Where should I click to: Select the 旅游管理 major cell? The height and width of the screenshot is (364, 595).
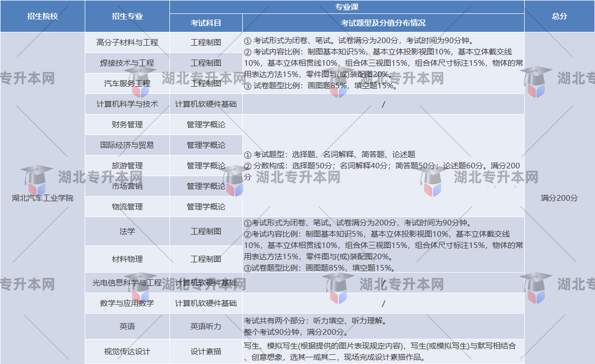tap(127, 165)
